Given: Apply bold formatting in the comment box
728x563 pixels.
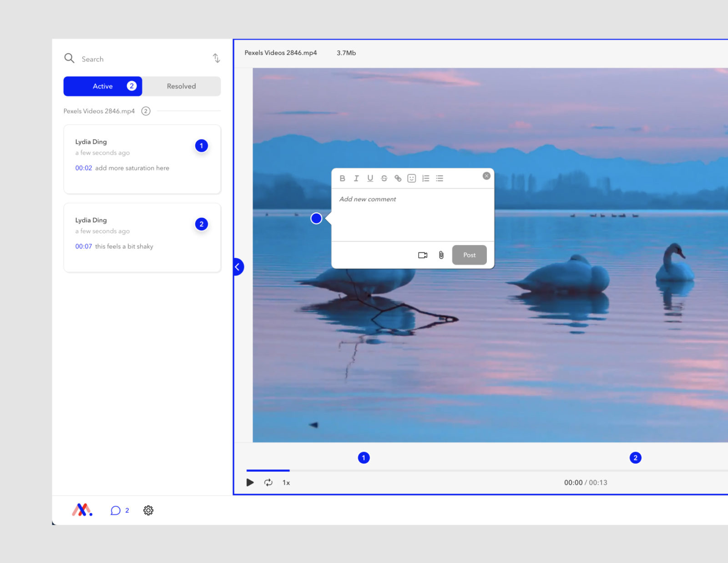Looking at the screenshot, I should tap(342, 178).
